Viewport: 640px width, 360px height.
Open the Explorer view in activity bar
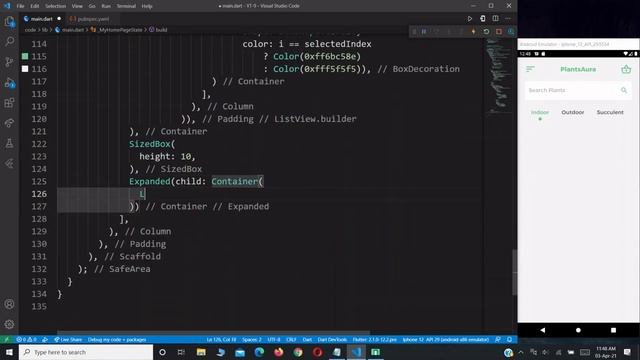(9, 22)
